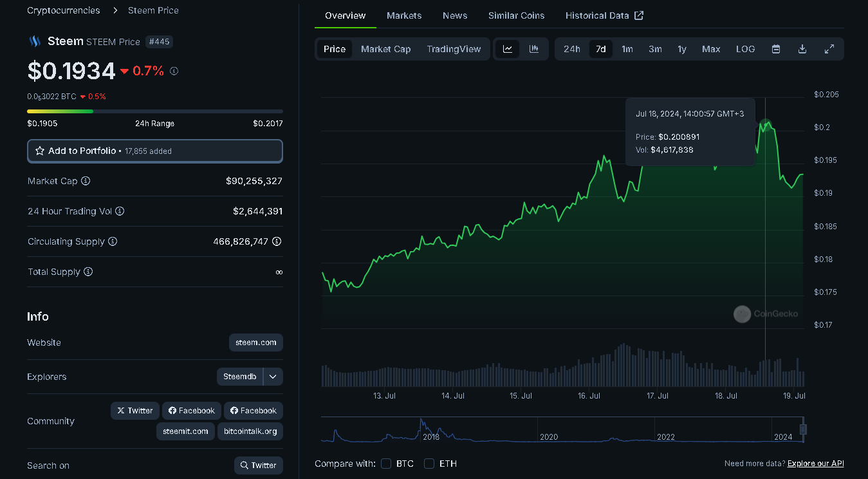Click the 24h Range progress bar
This screenshot has width=868, height=479.
click(155, 111)
